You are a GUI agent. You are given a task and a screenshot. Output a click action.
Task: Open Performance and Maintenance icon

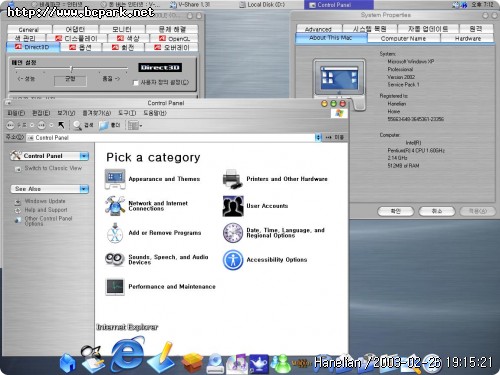click(115, 287)
